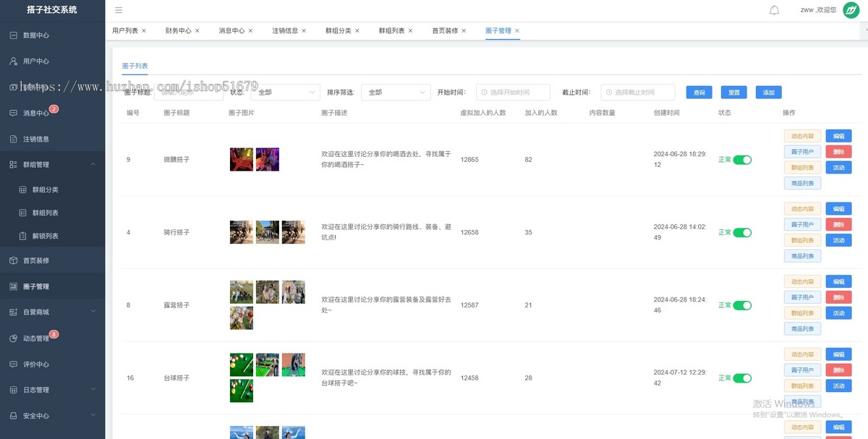Click the 群组分类 grid icon
The image size is (868, 439).
22,189
